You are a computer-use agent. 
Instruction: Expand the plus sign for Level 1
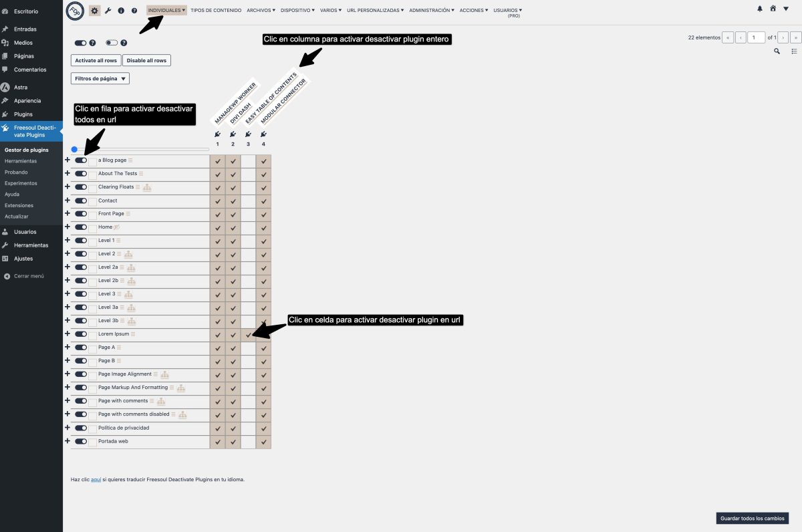click(x=67, y=240)
